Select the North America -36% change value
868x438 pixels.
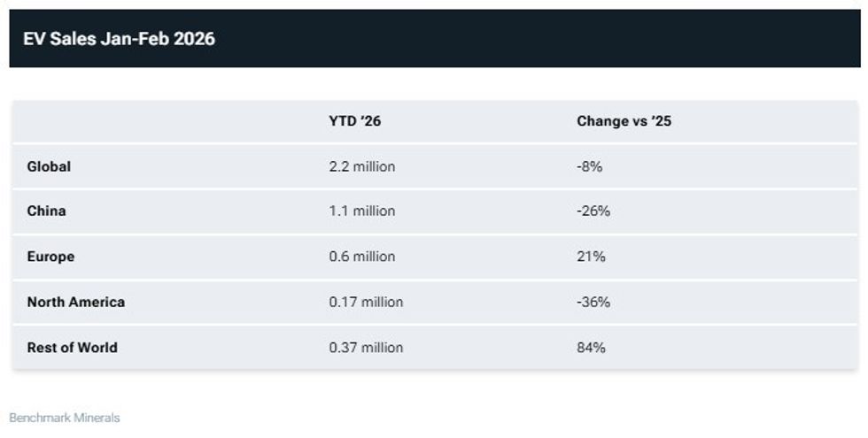pyautogui.click(x=593, y=302)
